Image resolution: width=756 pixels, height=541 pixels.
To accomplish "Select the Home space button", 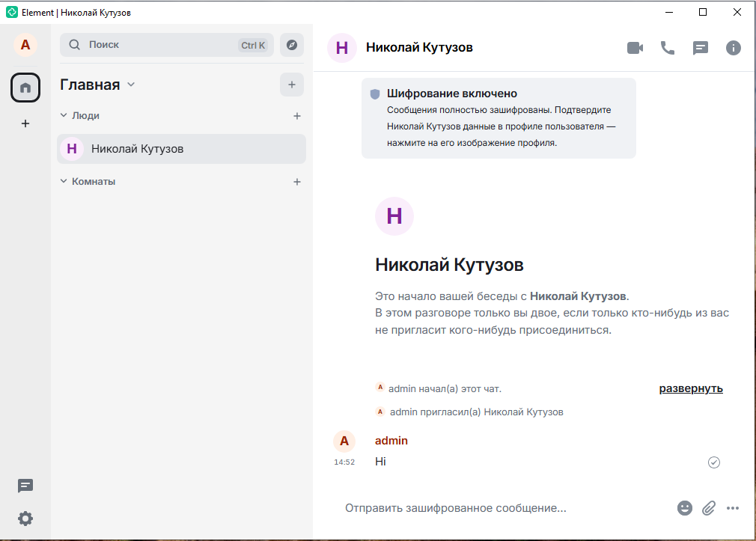I will [x=25, y=88].
